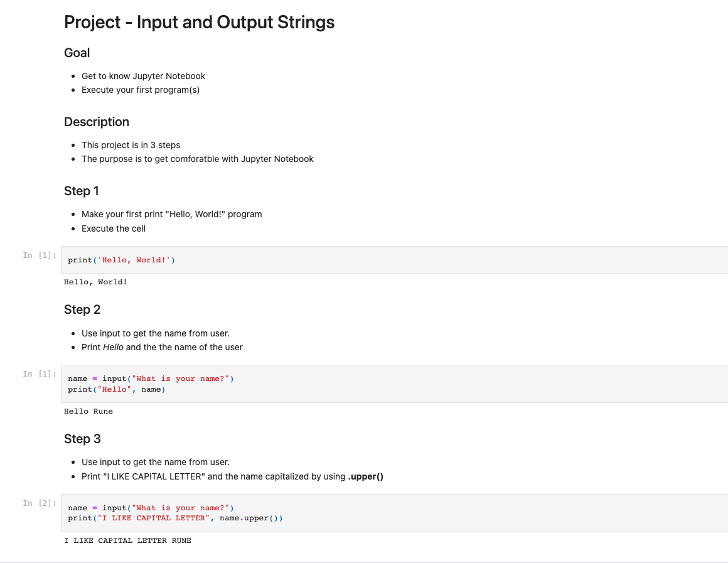Focus the code cell using name.upper()
728x563 pixels.
click(x=394, y=513)
